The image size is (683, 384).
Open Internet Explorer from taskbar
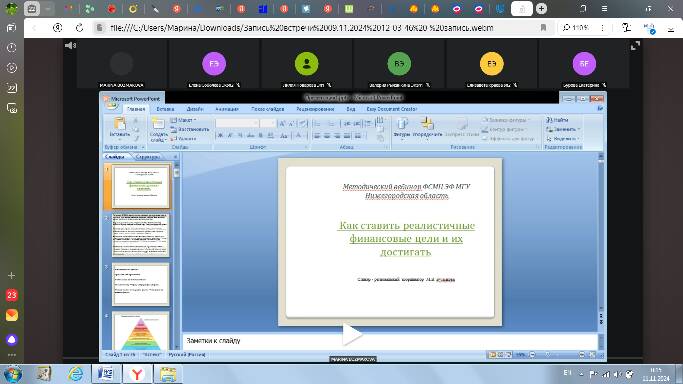click(75, 374)
